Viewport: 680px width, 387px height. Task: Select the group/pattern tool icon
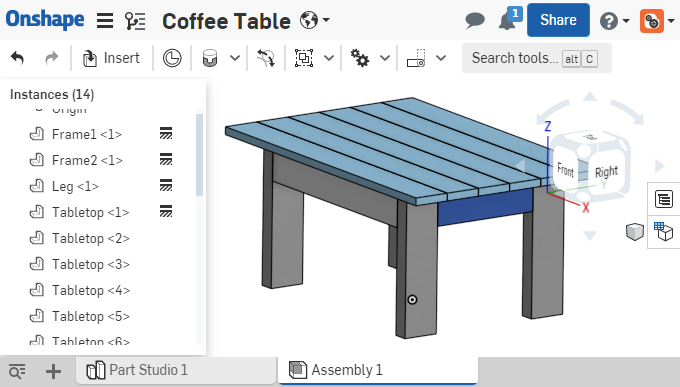(304, 58)
